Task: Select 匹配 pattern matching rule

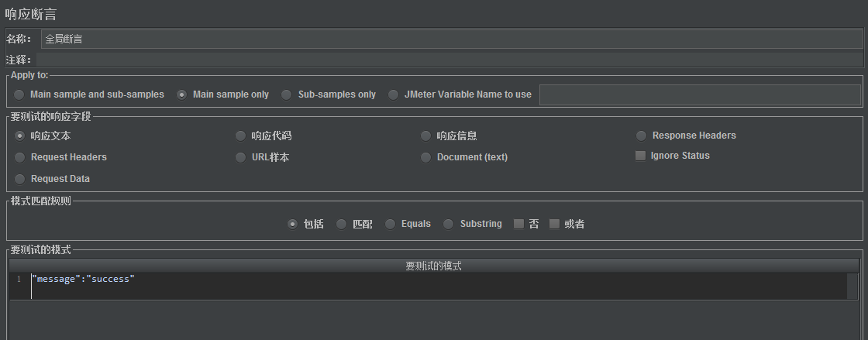Action: [x=342, y=224]
